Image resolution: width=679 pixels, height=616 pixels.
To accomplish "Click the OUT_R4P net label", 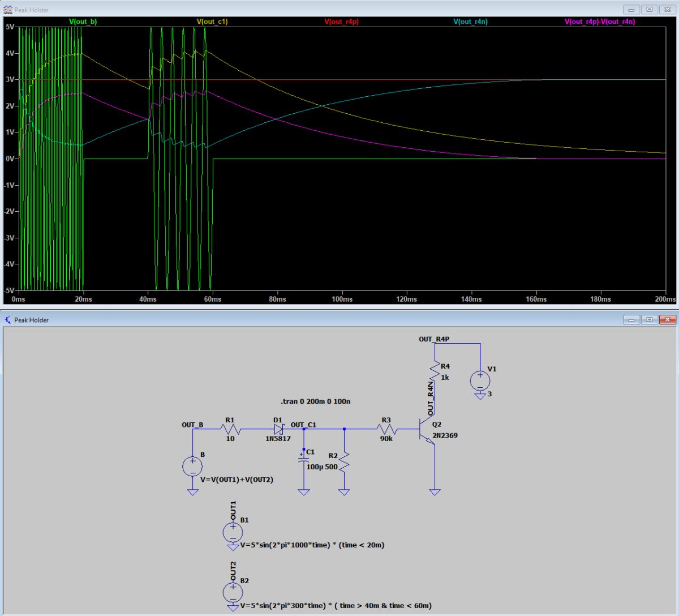I will tap(434, 339).
